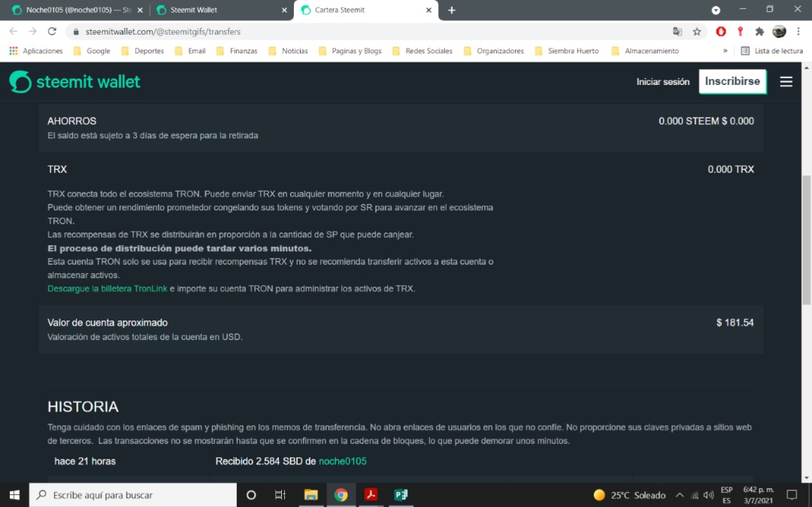The height and width of the screenshot is (507, 812).
Task: Click browser forward arrow
Action: click(x=32, y=32)
